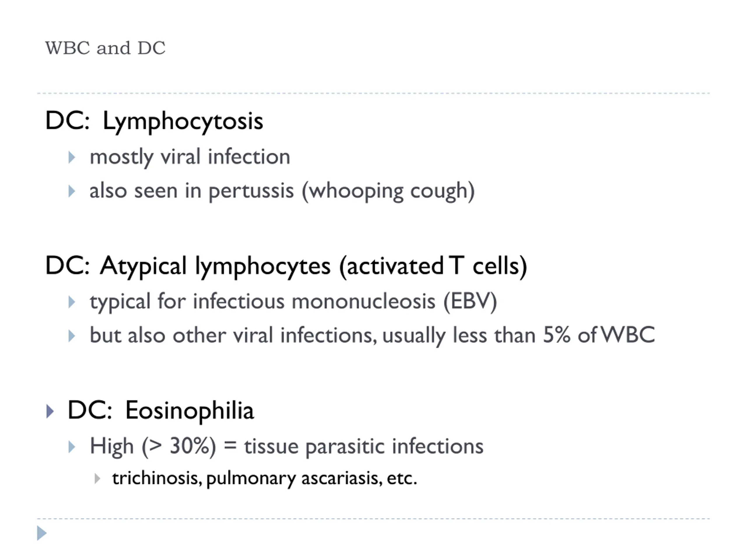Click the text 'tissue parasitic infections'
This screenshot has height=560, width=747.
coord(364,447)
